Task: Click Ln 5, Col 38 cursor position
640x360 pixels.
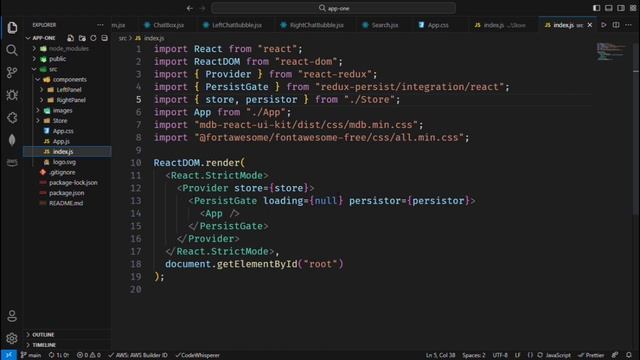Action: 440,355
